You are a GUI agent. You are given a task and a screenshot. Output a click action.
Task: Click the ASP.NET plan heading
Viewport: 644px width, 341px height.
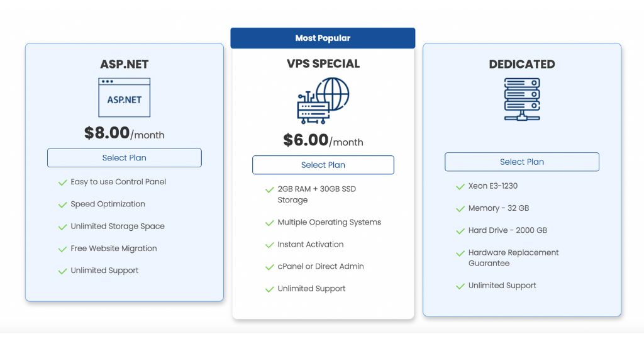(125, 64)
